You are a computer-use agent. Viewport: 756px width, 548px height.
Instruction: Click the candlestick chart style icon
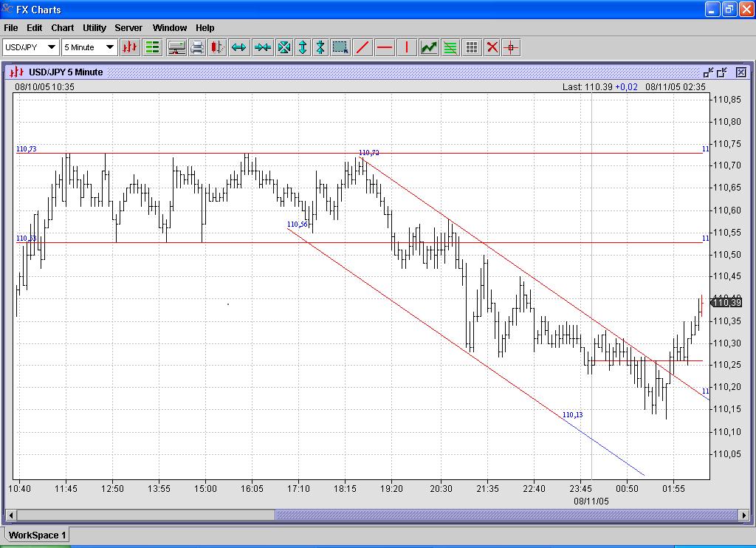click(x=218, y=47)
